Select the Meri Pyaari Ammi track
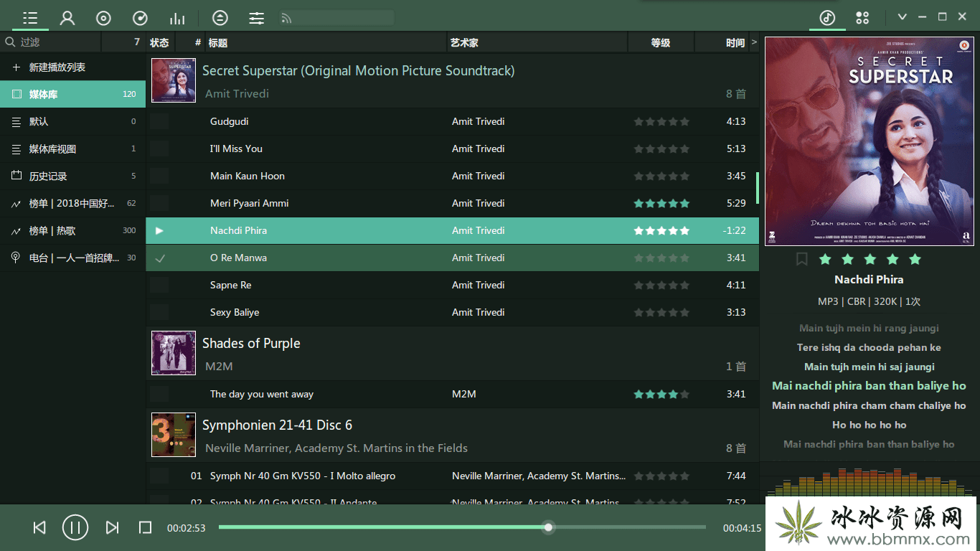Viewport: 980px width, 551px height. [453, 204]
